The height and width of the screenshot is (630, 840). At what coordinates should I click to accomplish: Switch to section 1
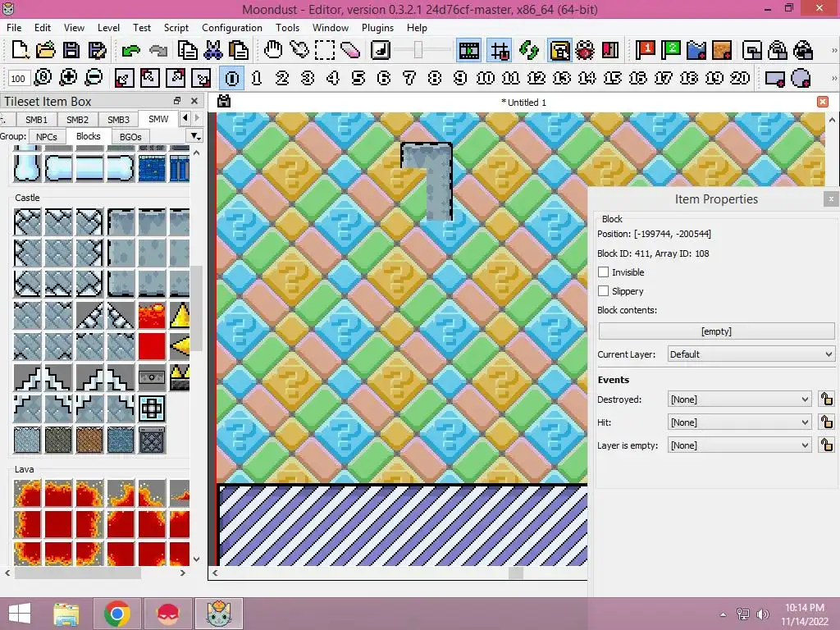pyautogui.click(x=257, y=78)
